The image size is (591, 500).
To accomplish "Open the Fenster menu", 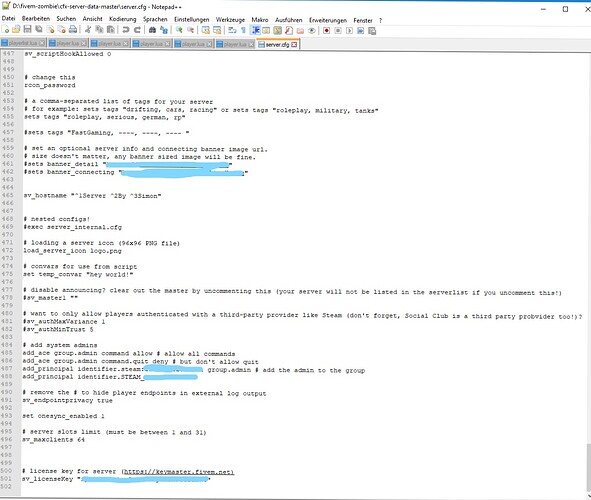I will coord(363,20).
